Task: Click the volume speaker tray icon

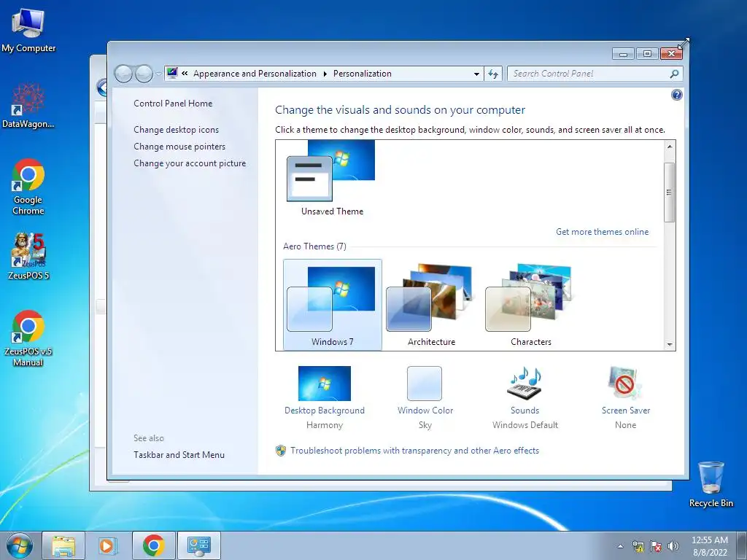Action: click(673, 546)
